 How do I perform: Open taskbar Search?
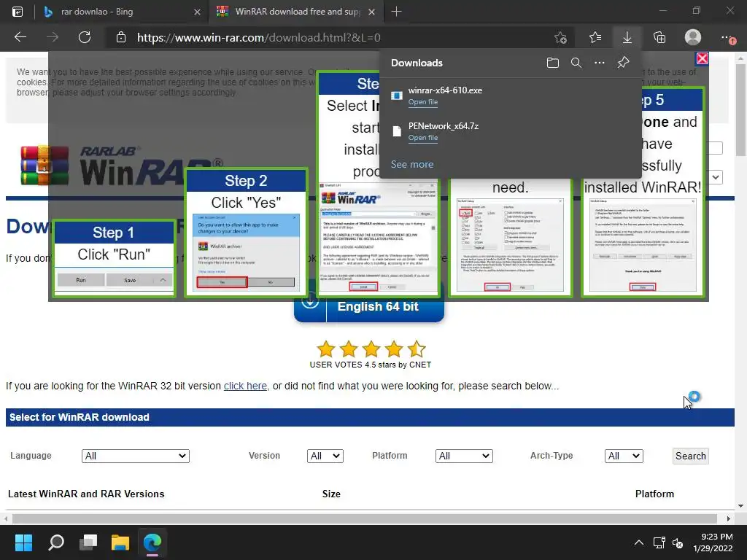(56, 542)
